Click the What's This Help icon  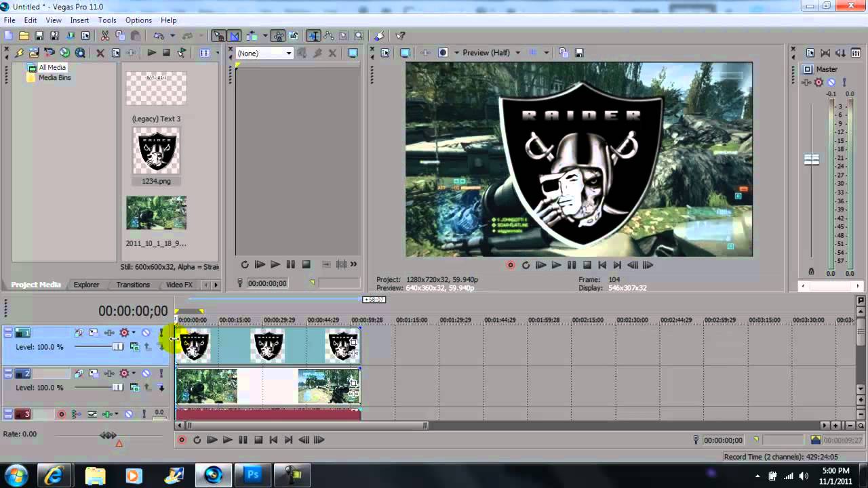[x=401, y=36]
